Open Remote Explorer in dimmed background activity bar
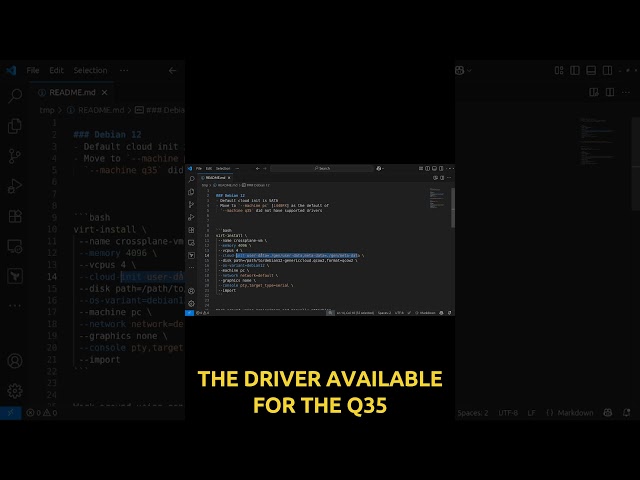Image resolution: width=640 pixels, height=480 pixels. pos(15,247)
